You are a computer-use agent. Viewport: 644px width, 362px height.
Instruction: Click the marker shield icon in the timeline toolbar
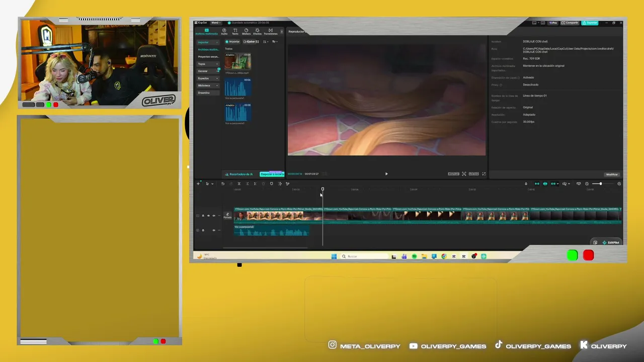[x=272, y=184]
